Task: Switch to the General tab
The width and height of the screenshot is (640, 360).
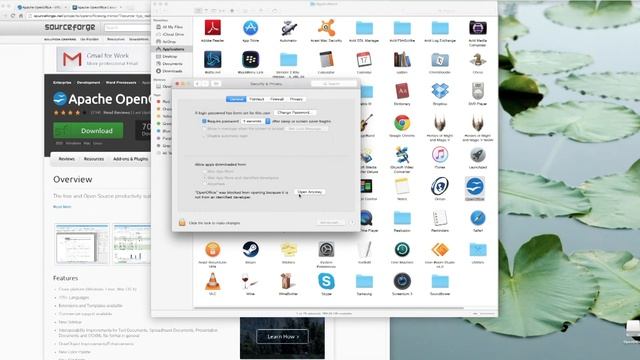Action: click(x=236, y=99)
